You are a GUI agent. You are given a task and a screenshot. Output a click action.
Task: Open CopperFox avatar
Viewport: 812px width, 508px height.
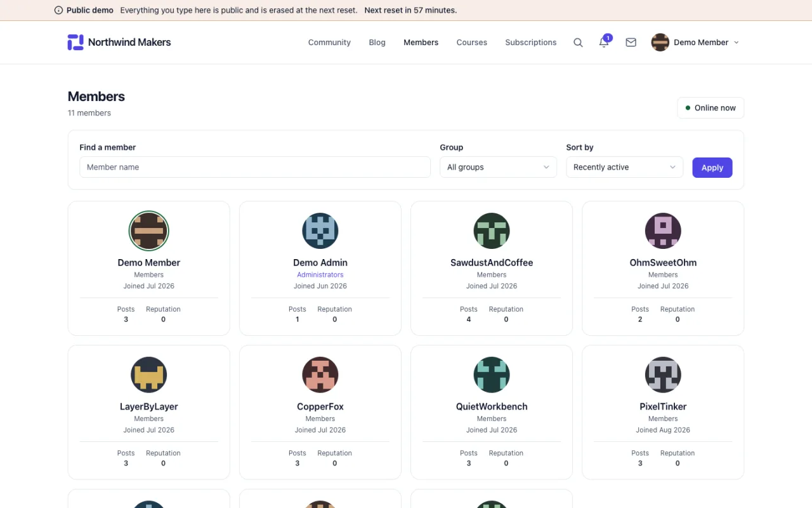pos(320,375)
